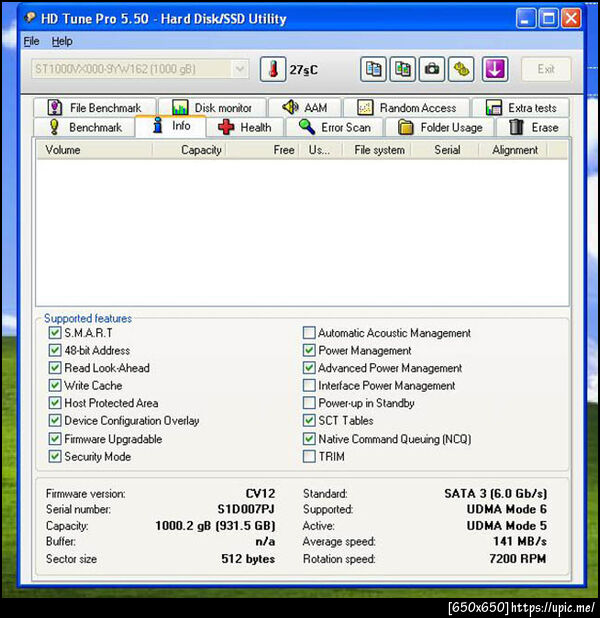600x618 pixels.
Task: Toggle the 48-bit Address checkbox
Action: [55, 350]
